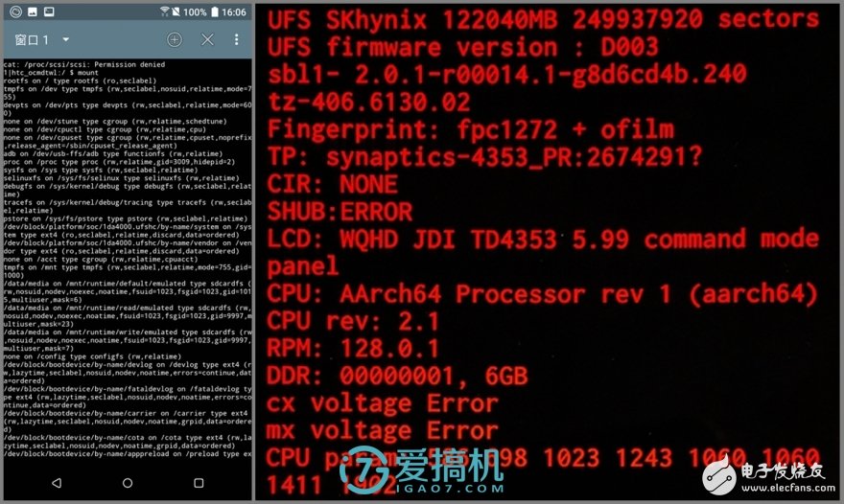Tap the Android home circle button

click(128, 483)
